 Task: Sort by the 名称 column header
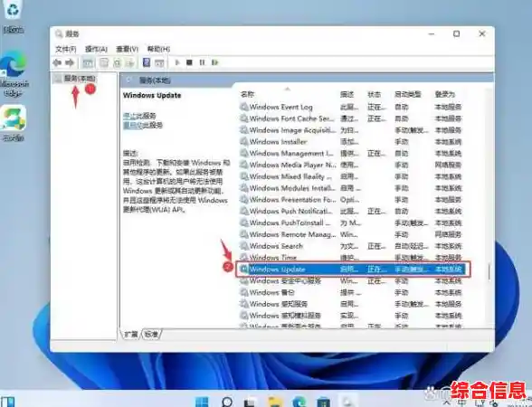pyautogui.click(x=247, y=94)
